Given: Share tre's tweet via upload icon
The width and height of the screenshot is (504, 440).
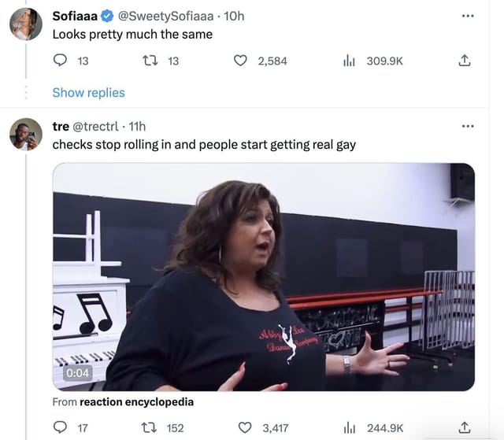Looking at the screenshot, I should click(464, 427).
